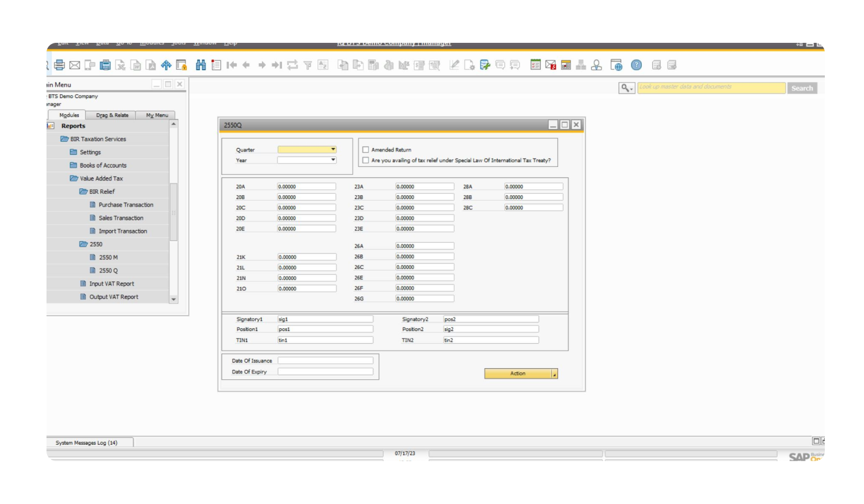Viewport: 864px width, 504px height.
Task: Open the blue Help question mark icon
Action: [x=637, y=65]
